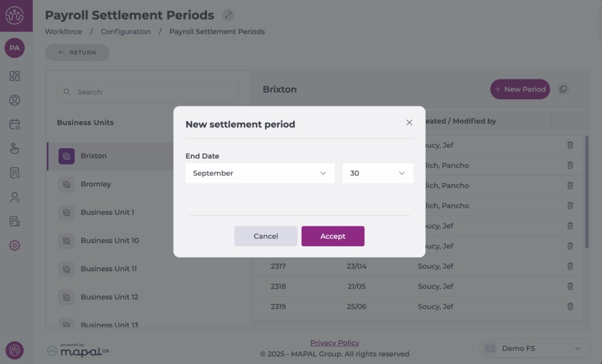The image size is (602, 364).
Task: Open the settings gear icon in sidebar
Action: 15,245
